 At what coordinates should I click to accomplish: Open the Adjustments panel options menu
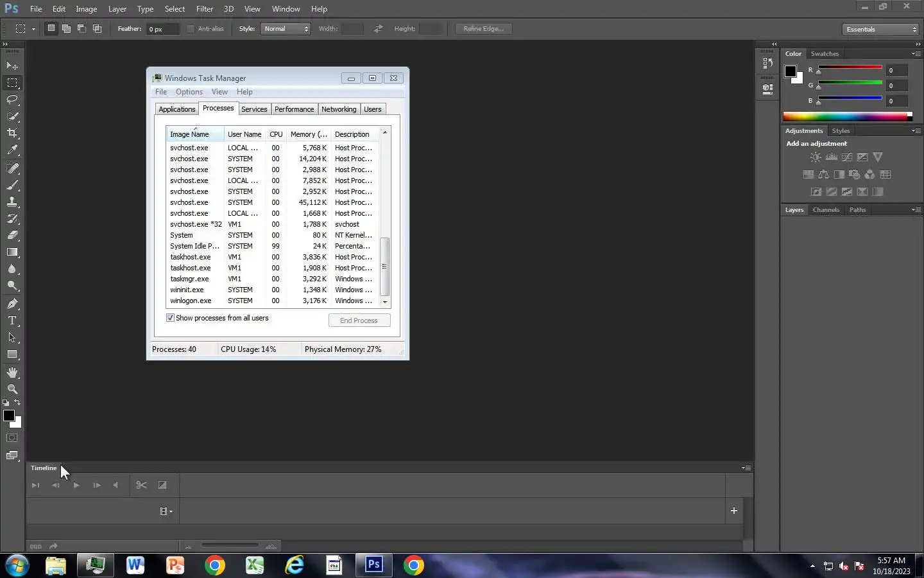pos(916,131)
